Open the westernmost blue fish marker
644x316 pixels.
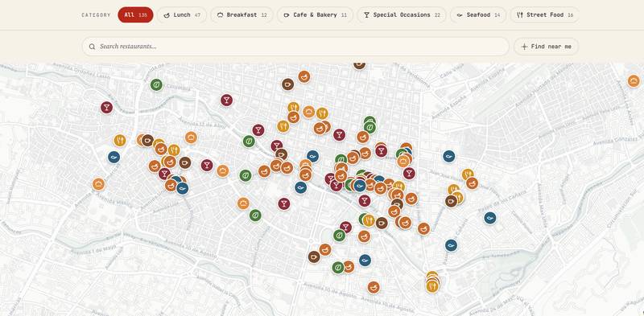click(114, 157)
